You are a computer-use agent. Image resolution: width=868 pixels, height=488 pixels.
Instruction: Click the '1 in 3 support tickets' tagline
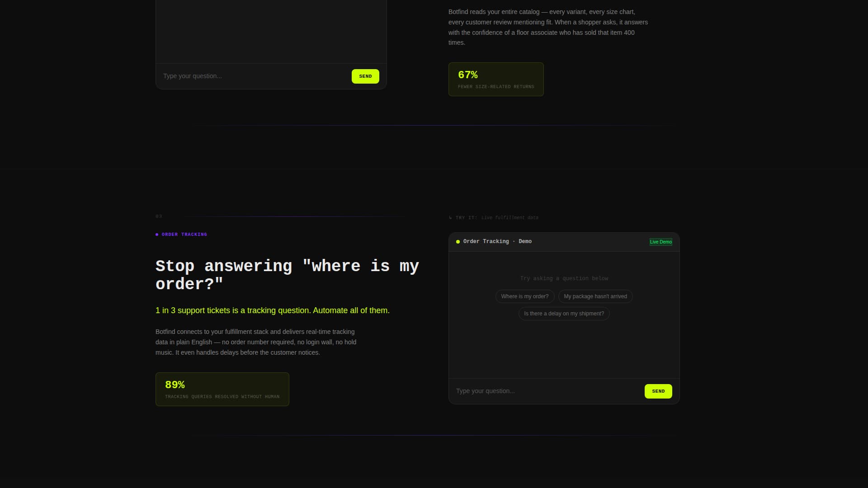[273, 310]
